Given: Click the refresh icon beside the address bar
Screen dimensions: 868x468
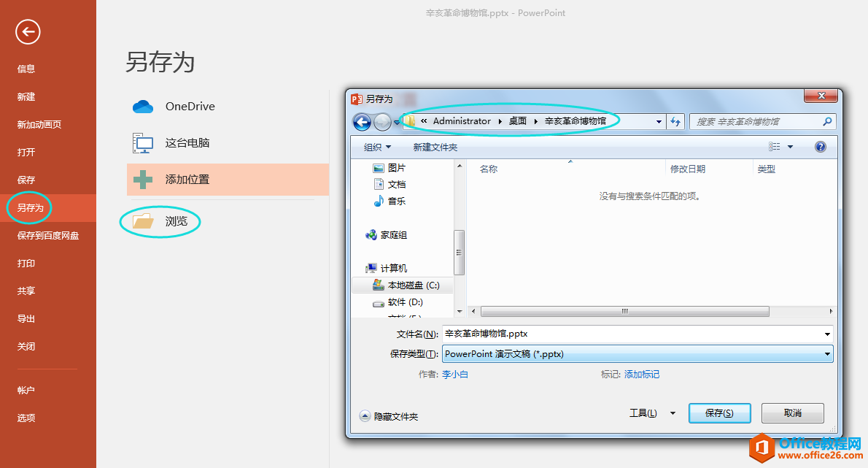Looking at the screenshot, I should (676, 121).
